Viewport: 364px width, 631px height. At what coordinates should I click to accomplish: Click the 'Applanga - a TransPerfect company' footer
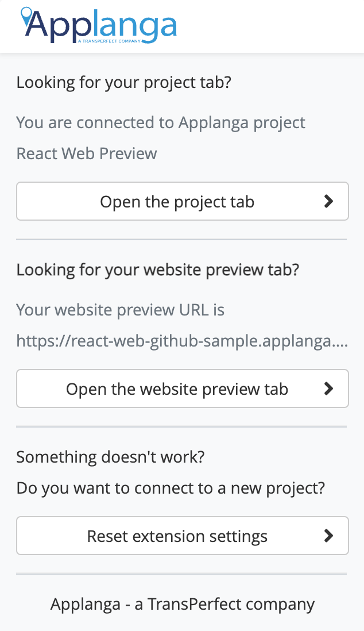[x=182, y=605]
